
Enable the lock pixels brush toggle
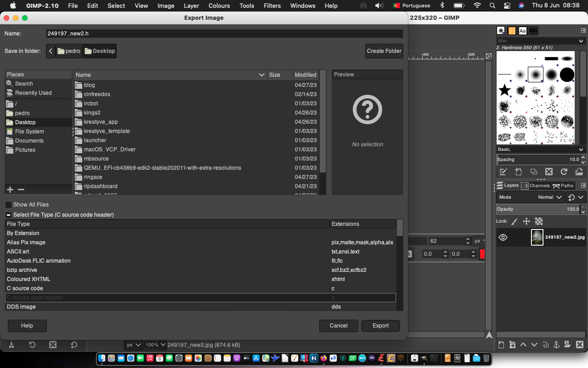514,221
